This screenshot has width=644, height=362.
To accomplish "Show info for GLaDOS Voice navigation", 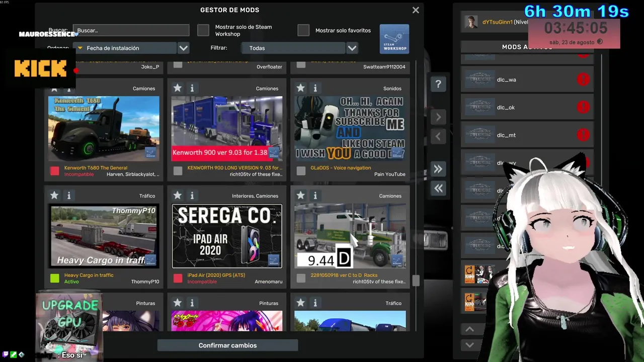I will [315, 88].
